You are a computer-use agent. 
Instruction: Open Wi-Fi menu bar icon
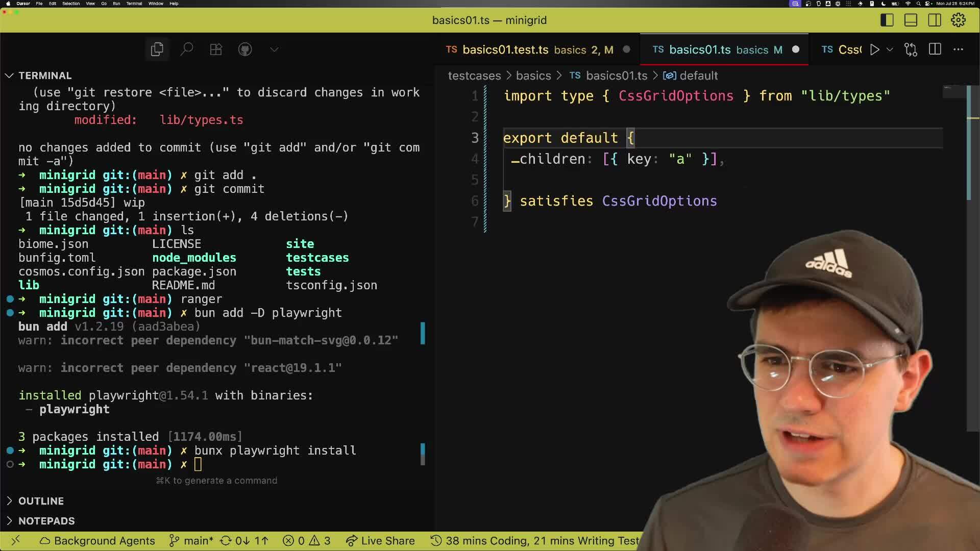pos(908,4)
